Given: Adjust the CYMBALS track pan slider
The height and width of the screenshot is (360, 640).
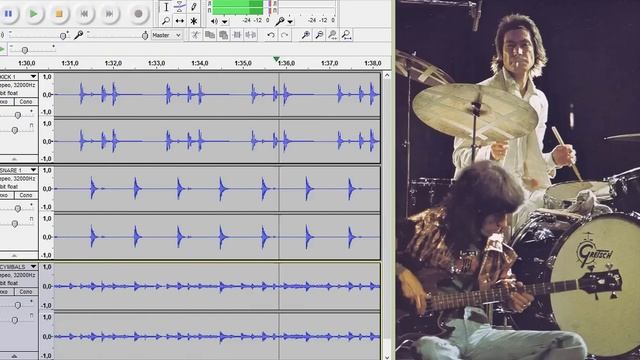Looking at the screenshot, I should coord(15,320).
